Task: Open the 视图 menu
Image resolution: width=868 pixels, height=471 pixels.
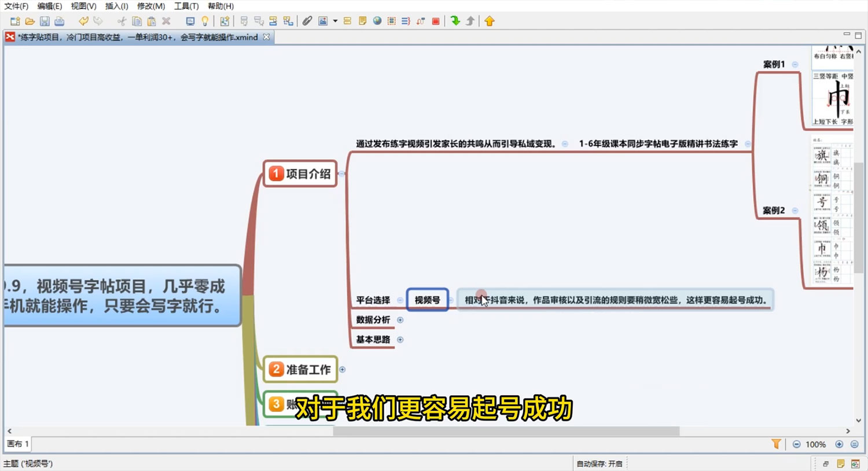Action: (x=82, y=6)
